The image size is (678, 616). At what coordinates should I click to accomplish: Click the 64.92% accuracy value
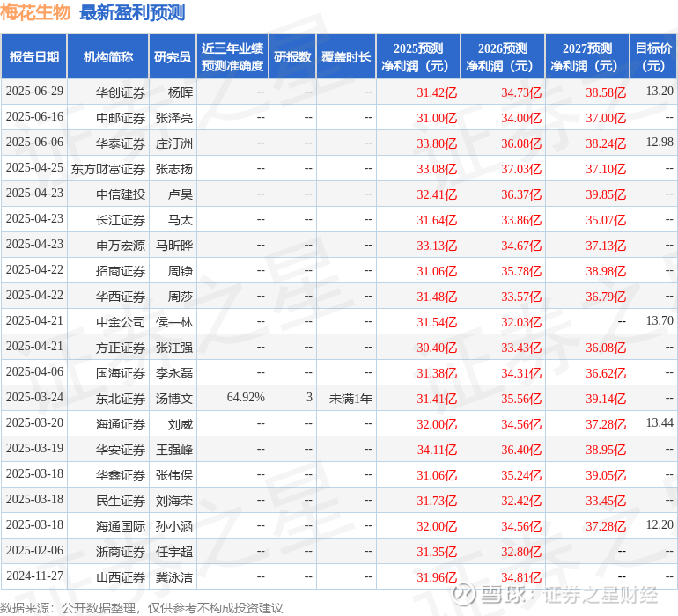[x=246, y=397]
